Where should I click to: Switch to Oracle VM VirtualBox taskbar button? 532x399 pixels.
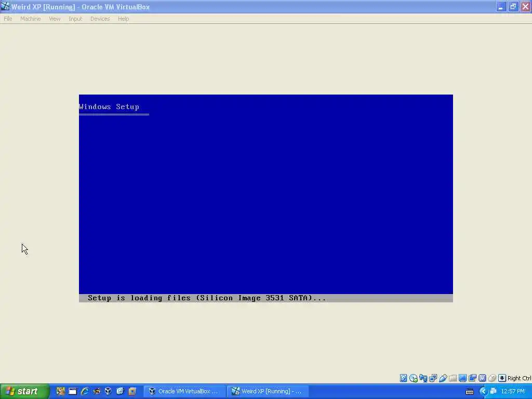click(x=184, y=391)
